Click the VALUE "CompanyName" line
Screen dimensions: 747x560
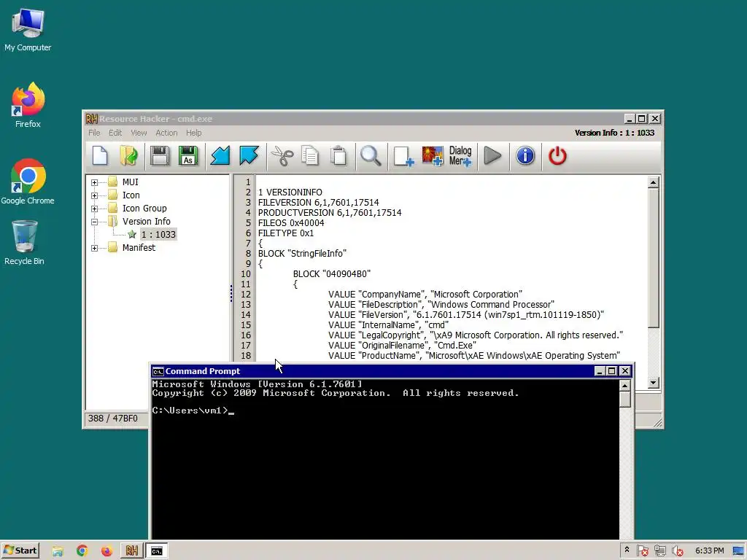point(425,295)
